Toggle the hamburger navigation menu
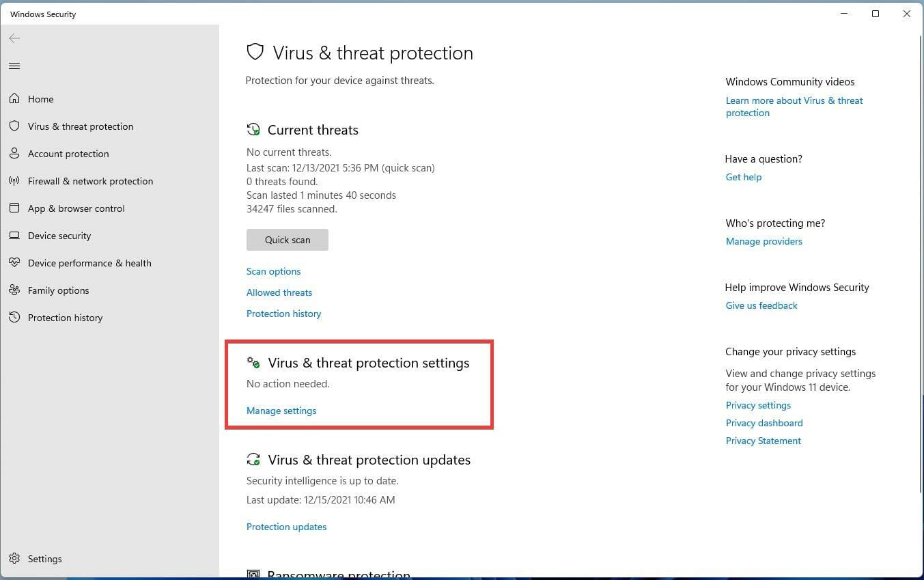Image resolution: width=924 pixels, height=580 pixels. (14, 66)
